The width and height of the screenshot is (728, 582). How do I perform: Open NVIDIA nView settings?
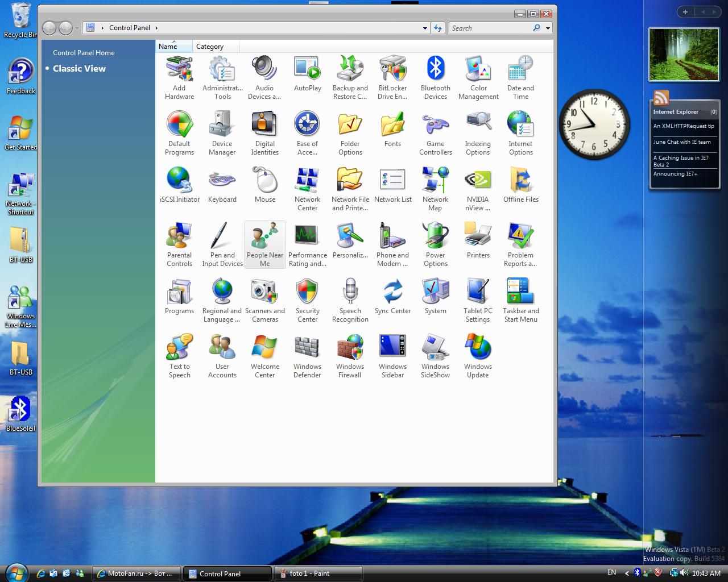tap(478, 189)
